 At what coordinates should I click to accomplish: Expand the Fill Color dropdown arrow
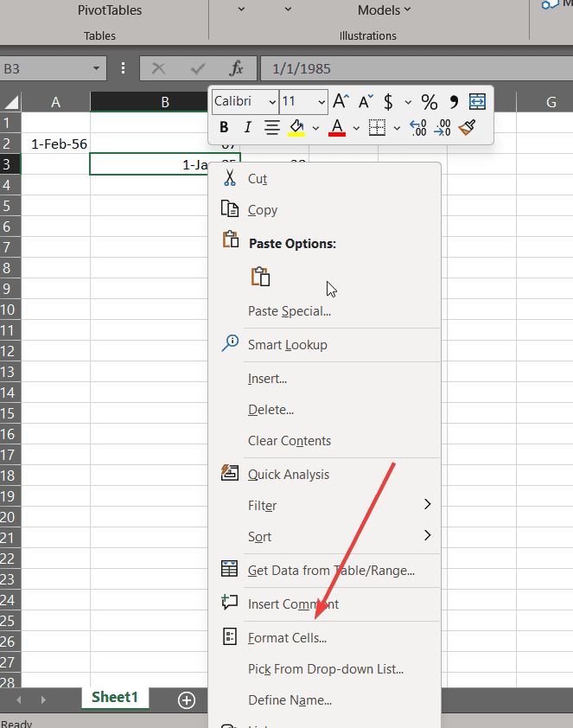[315, 129]
